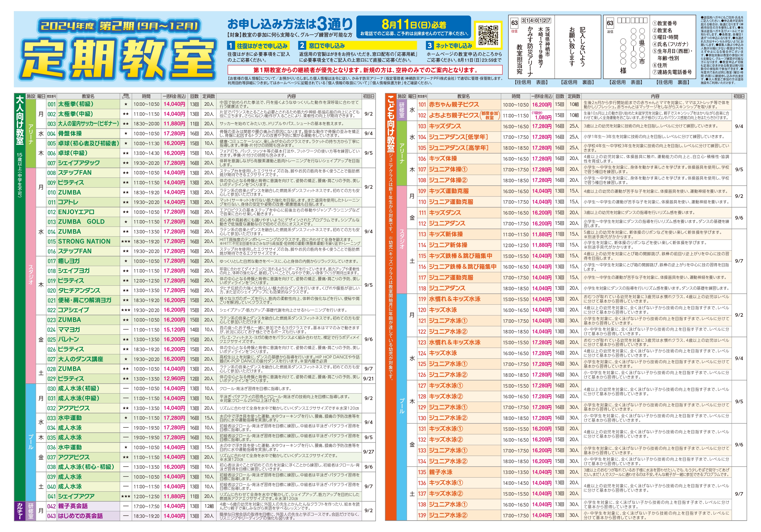
Task: Click the orange こども向け教室 vertical banner
Action: (x=391, y=307)
